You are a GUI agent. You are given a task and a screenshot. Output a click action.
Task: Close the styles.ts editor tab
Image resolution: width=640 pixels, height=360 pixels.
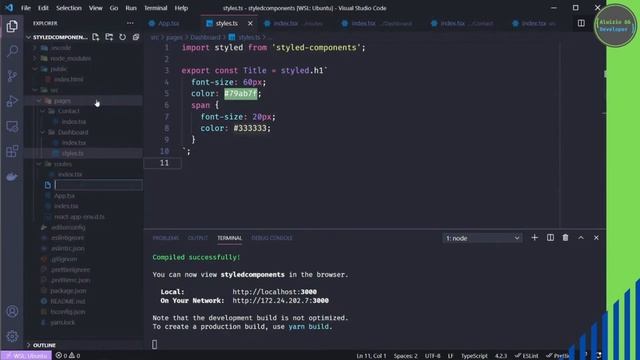coord(250,23)
